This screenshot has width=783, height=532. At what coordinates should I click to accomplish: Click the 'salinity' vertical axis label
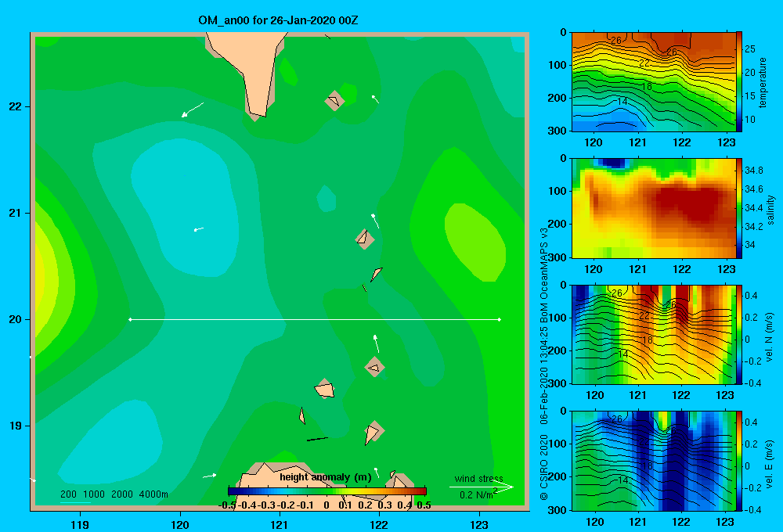tap(770, 210)
